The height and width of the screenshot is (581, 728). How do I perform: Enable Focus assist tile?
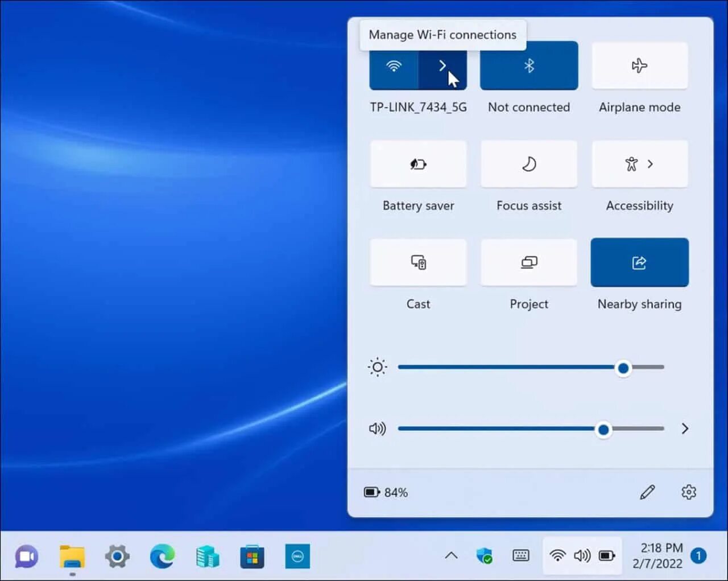click(x=529, y=164)
